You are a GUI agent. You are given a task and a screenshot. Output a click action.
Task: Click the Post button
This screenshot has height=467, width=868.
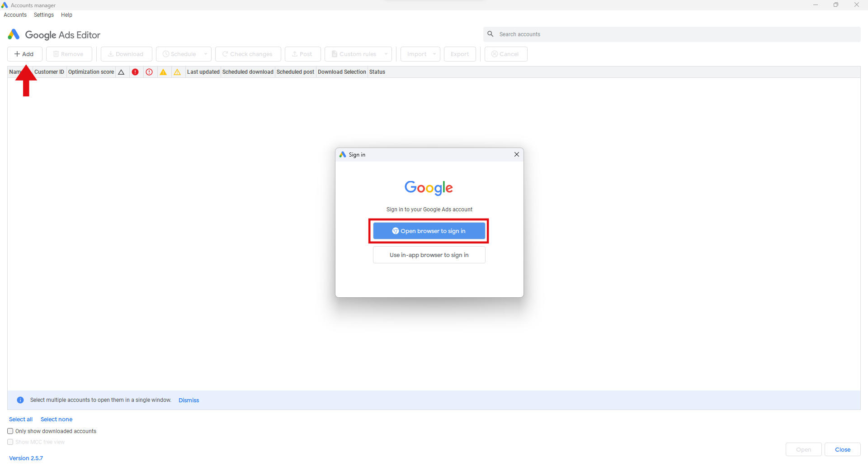(302, 54)
